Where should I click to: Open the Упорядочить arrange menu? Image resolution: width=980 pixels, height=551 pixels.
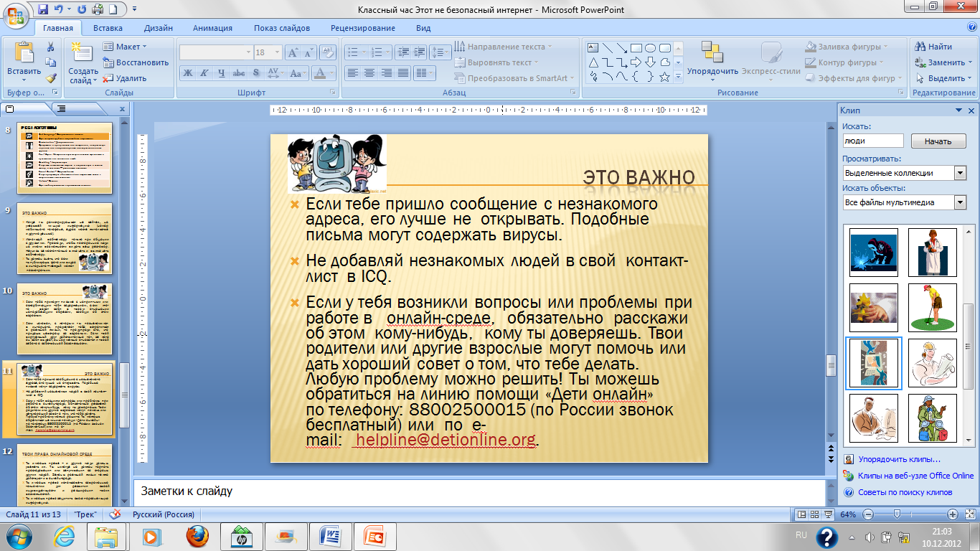click(712, 60)
